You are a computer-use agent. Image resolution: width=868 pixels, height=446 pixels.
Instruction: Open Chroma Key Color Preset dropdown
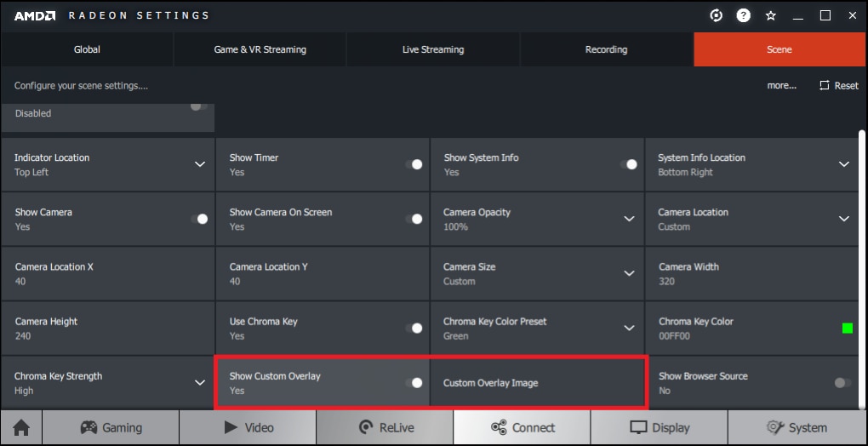point(629,329)
